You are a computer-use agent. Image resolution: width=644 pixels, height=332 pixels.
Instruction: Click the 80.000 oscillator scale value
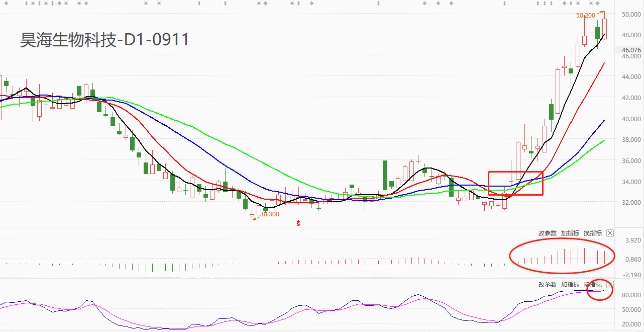coord(631,295)
